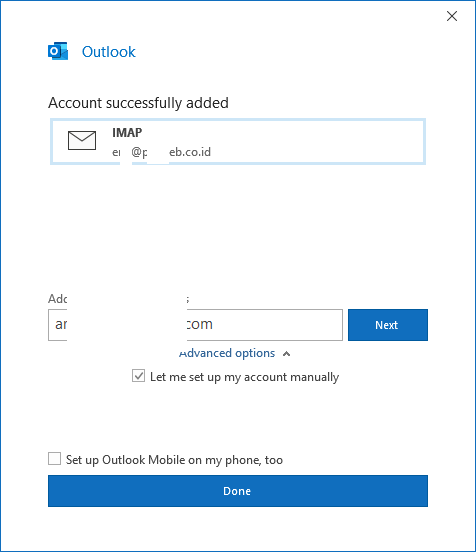This screenshot has width=476, height=552.
Task: Click the 'Account successfully added' heading
Action: pos(138,103)
